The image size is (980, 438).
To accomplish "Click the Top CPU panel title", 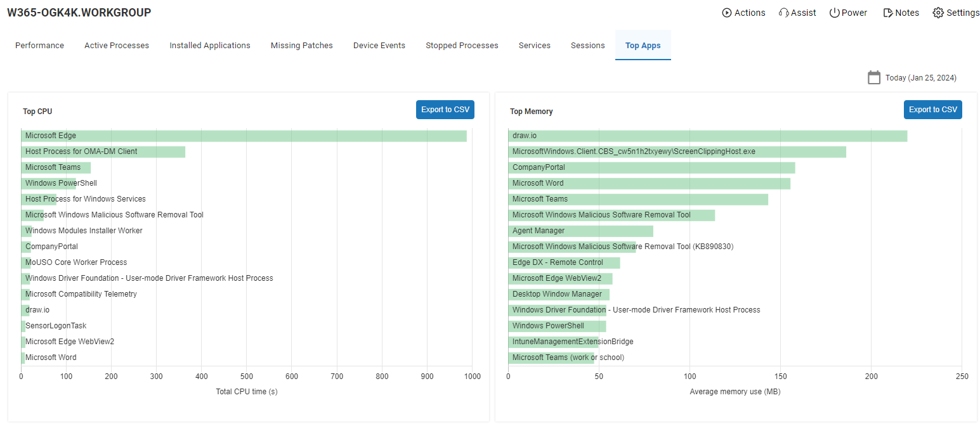I will 37,112.
